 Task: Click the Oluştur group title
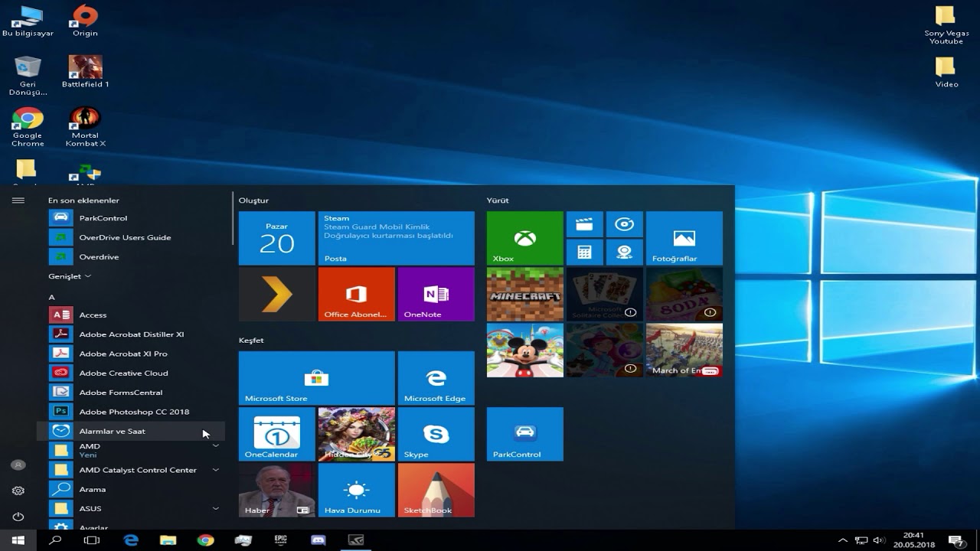coord(253,201)
